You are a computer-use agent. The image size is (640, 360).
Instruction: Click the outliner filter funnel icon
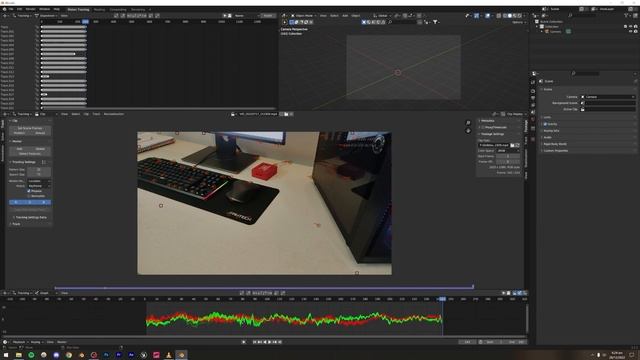tap(626, 16)
